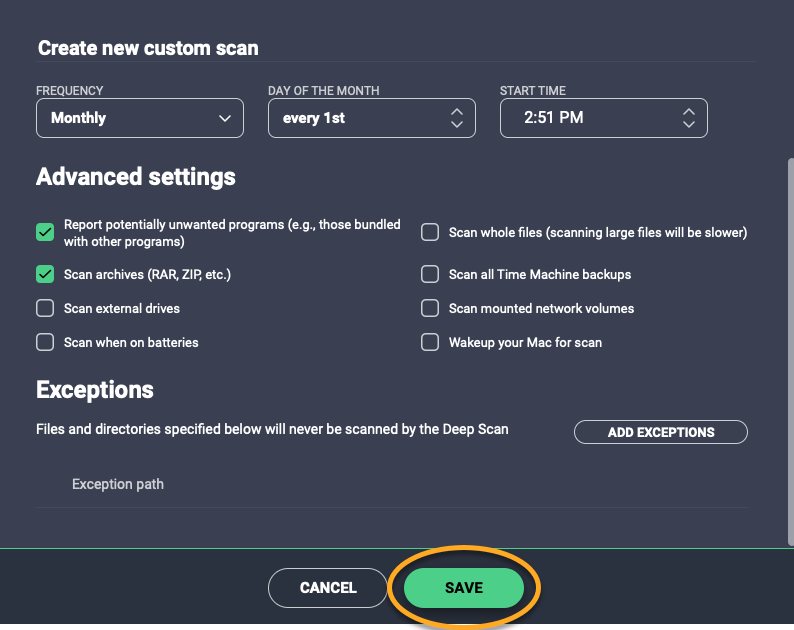Check Wakeup your Mac for scan
This screenshot has width=794, height=630.
pos(430,342)
